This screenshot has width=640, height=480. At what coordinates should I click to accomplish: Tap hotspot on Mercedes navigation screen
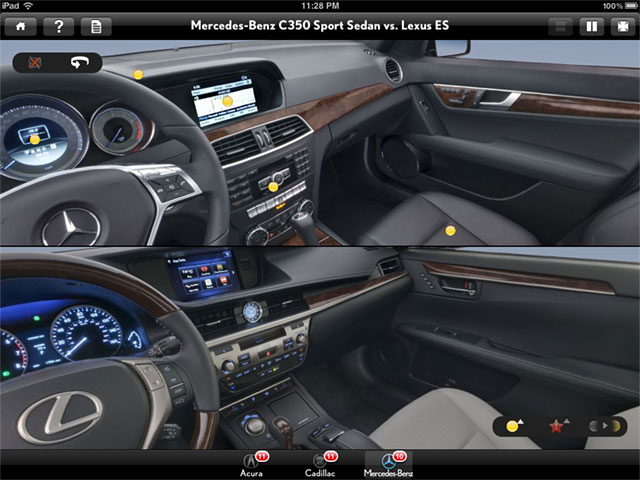(x=227, y=100)
